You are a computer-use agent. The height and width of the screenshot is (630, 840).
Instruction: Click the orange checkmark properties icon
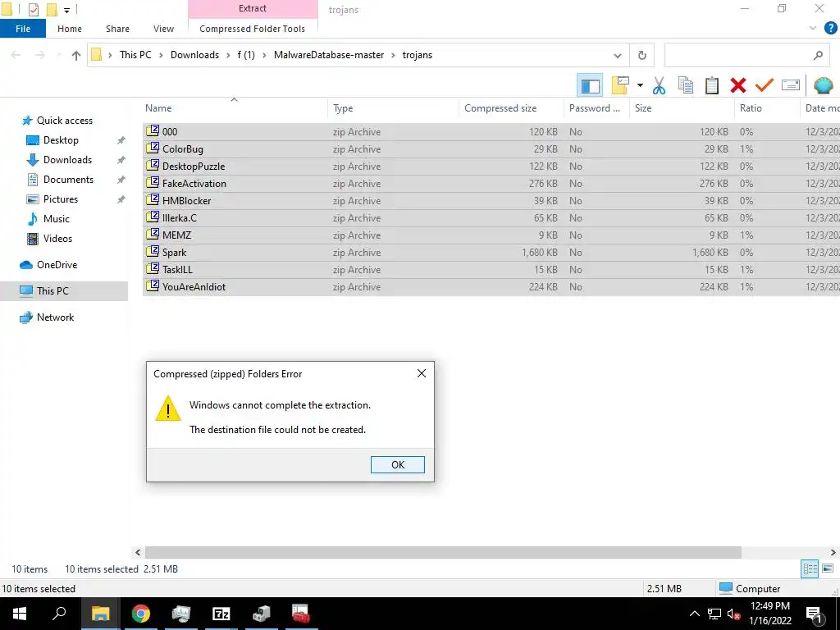click(x=764, y=85)
